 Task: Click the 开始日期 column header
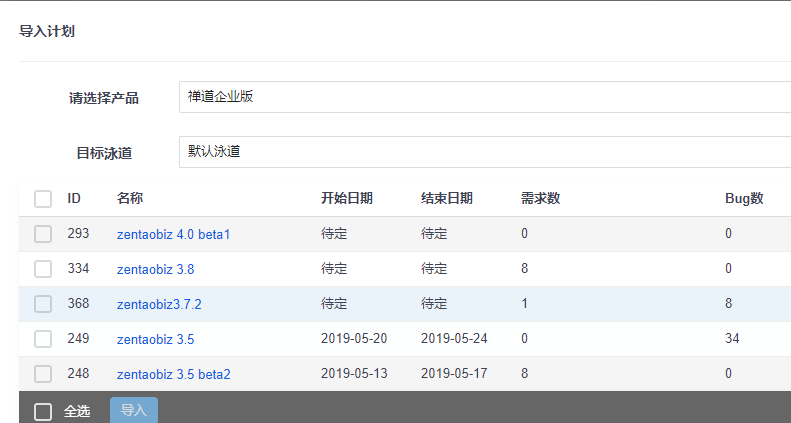[347, 198]
